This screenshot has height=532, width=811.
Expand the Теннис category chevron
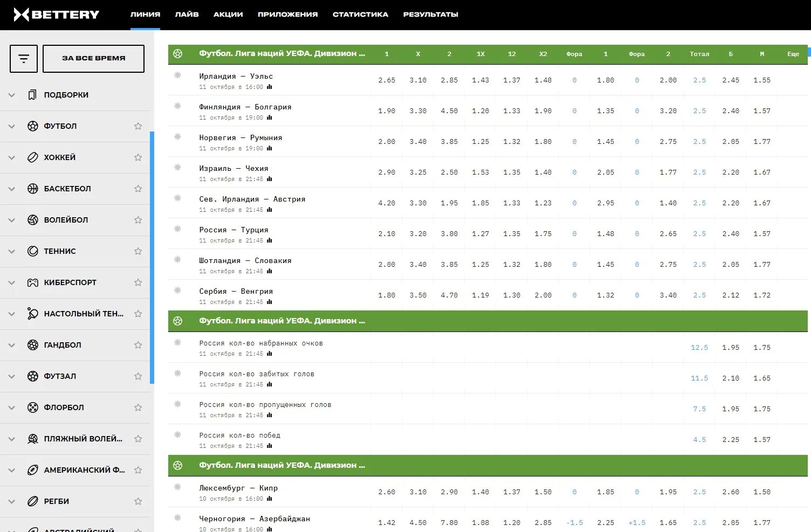click(11, 251)
